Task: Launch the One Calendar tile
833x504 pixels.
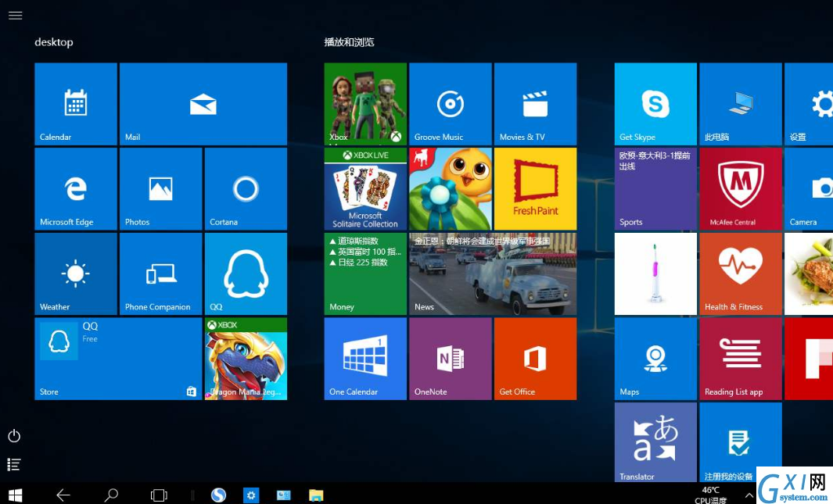Action: point(365,359)
